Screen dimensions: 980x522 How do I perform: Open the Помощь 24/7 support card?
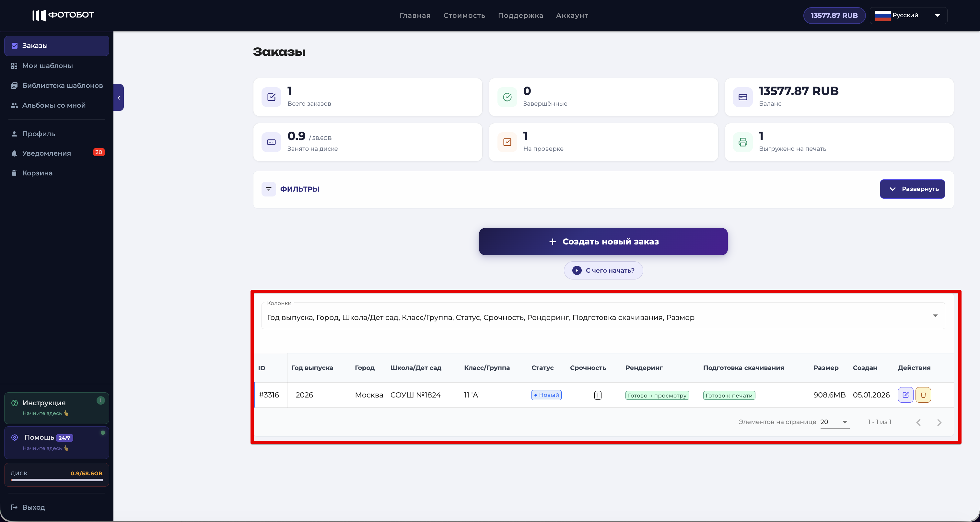[x=57, y=443]
